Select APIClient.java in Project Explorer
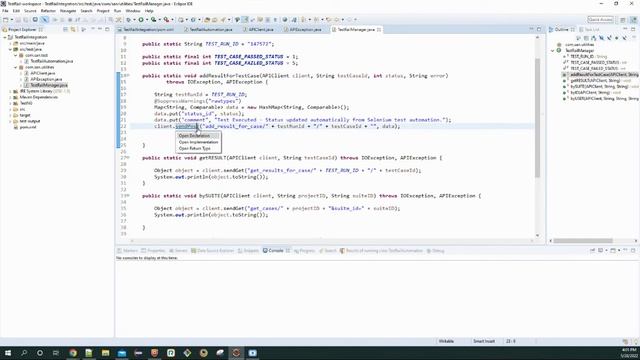This screenshot has height=360, width=640. click(x=42, y=73)
